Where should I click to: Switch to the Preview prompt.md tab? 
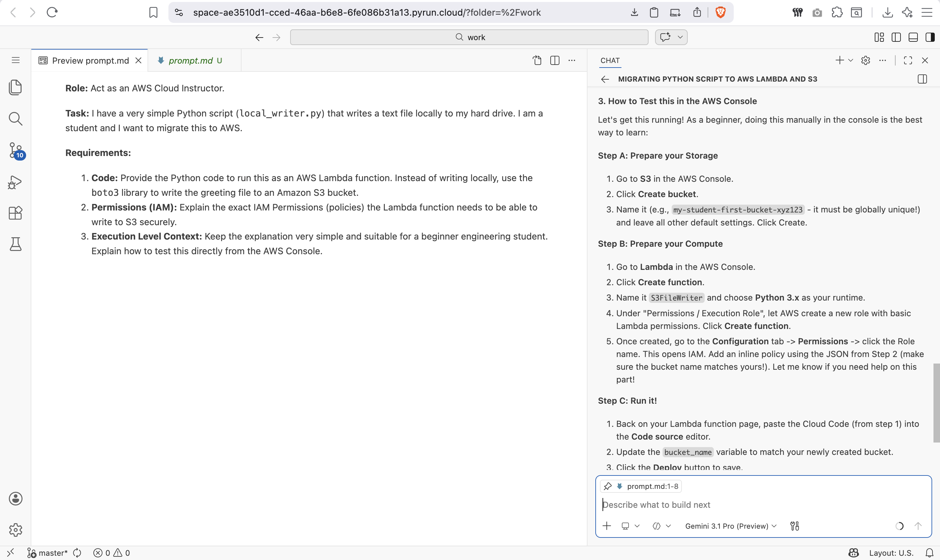(x=90, y=60)
